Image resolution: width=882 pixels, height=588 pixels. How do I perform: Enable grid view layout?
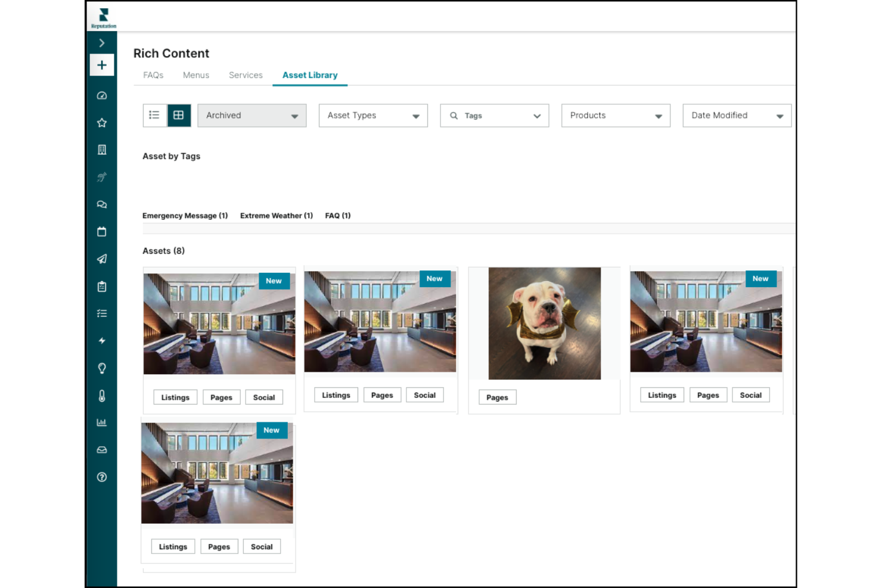click(x=179, y=115)
